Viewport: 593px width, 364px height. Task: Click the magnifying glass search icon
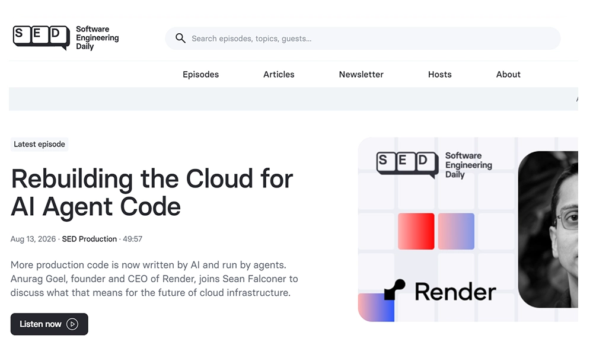tap(180, 38)
